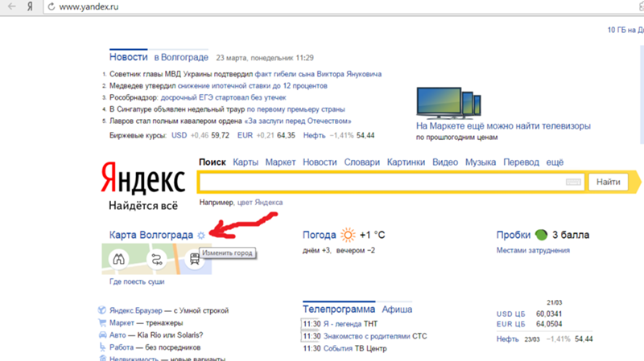Click the Работа job icon
Image resolution: width=644 pixels, height=361 pixels.
(x=102, y=347)
